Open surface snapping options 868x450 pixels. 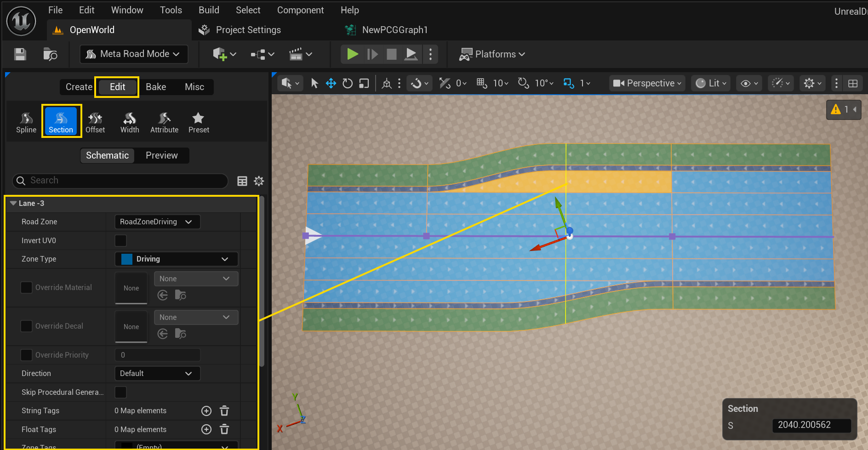click(420, 83)
